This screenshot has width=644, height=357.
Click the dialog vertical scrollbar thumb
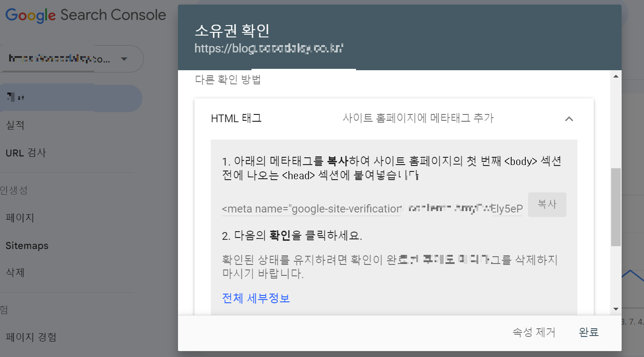tap(616, 207)
